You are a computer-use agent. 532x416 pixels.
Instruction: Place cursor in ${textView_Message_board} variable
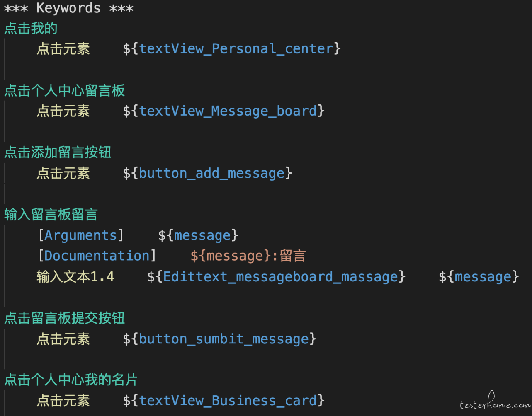click(x=223, y=111)
